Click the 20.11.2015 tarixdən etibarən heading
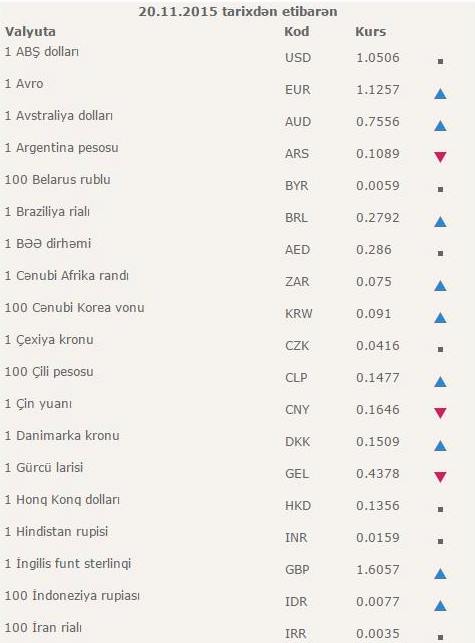The image size is (475, 643). [x=238, y=11]
